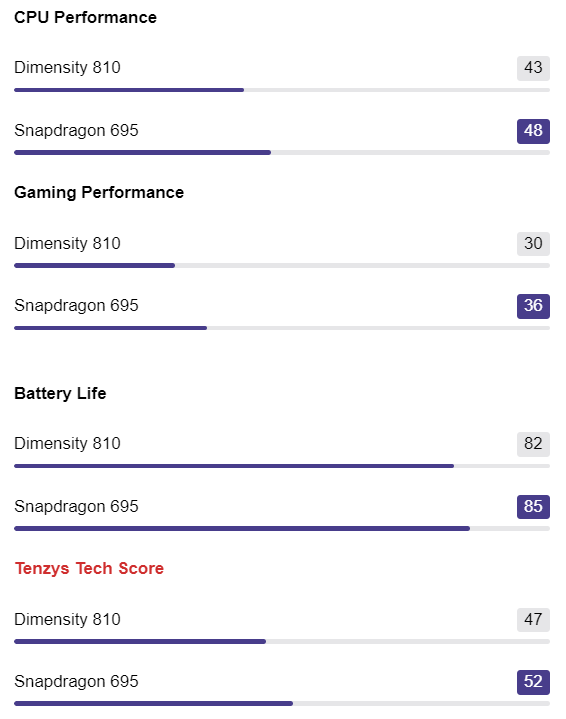Open the red Tenzys Tech Score heading
The image size is (566, 719).
[89, 568]
